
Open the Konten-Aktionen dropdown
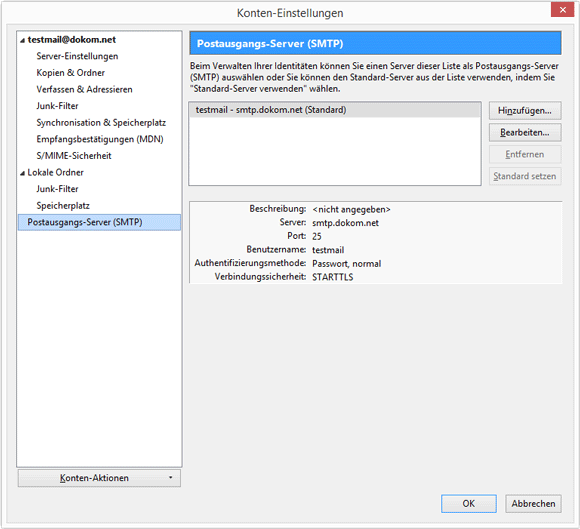(99, 478)
